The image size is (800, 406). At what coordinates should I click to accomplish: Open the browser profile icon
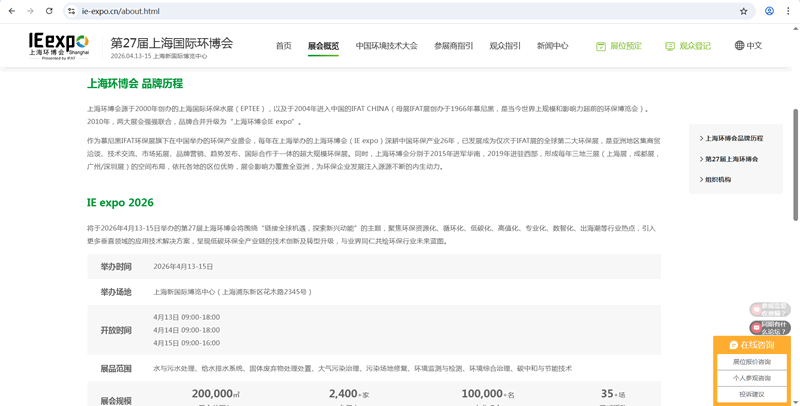tap(769, 11)
